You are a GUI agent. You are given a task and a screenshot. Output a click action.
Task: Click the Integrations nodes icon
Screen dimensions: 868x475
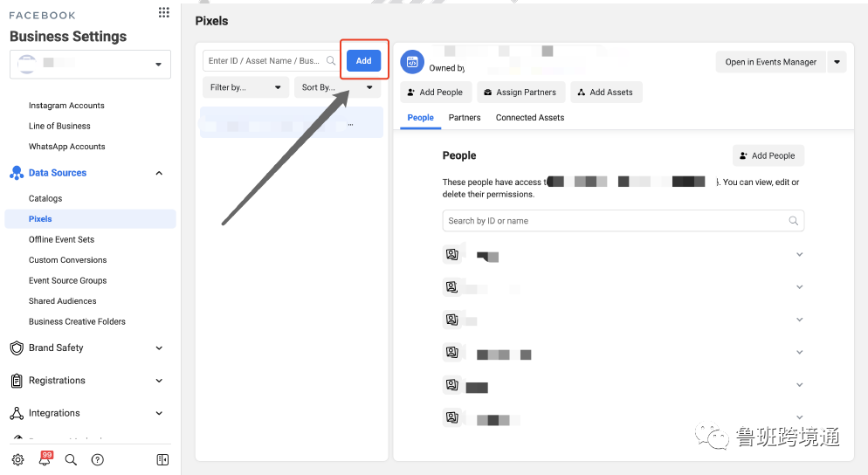coord(17,413)
